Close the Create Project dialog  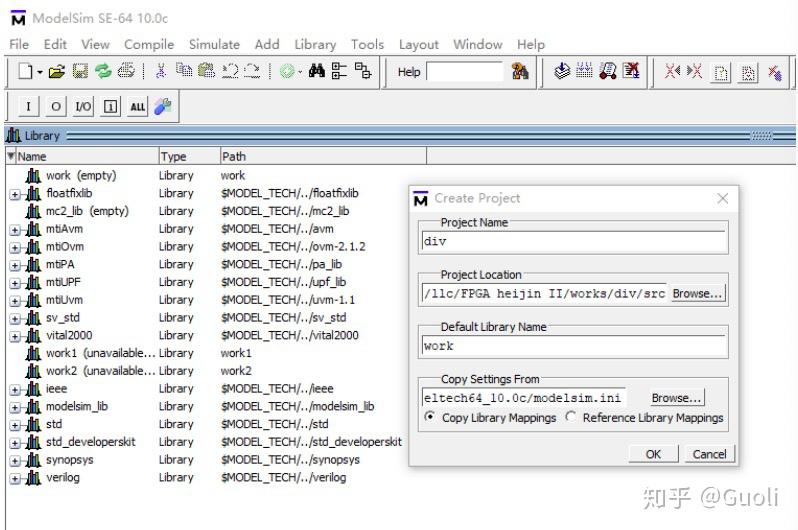723,199
